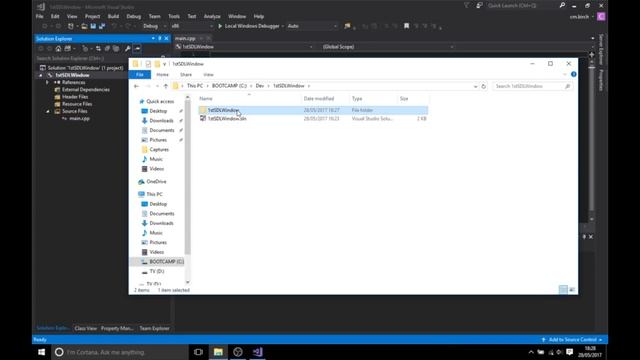The image size is (640, 360).
Task: Open the Build menu in Visual Studio
Action: (113, 16)
